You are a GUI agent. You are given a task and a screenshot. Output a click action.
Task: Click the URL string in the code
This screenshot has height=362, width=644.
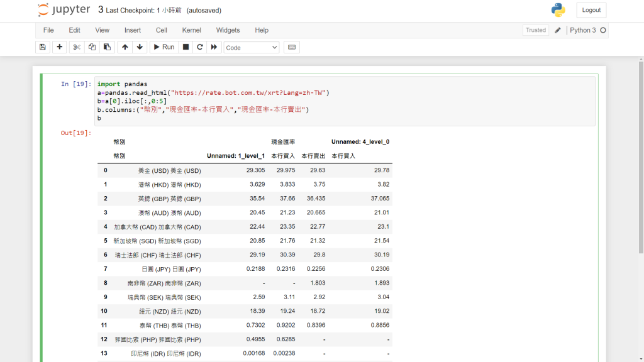click(x=248, y=93)
